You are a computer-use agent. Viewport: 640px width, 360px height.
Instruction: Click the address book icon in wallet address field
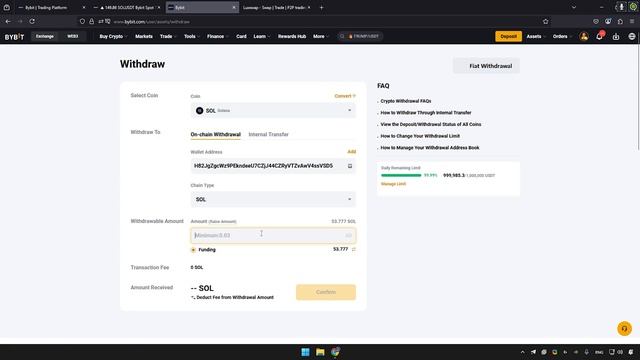coord(350,166)
